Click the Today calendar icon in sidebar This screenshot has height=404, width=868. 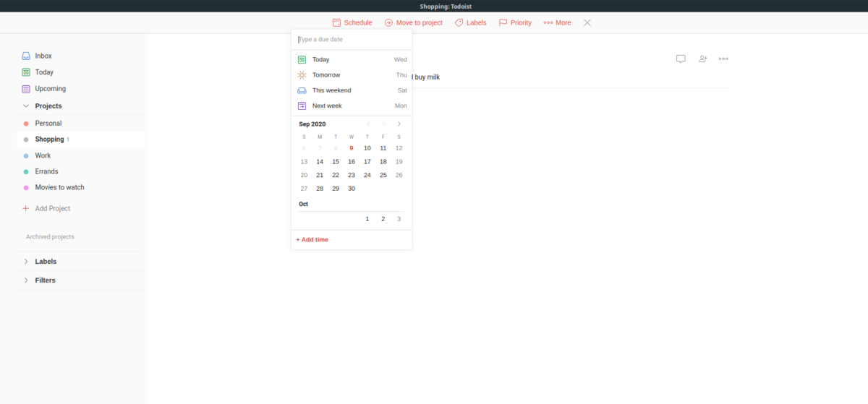26,72
